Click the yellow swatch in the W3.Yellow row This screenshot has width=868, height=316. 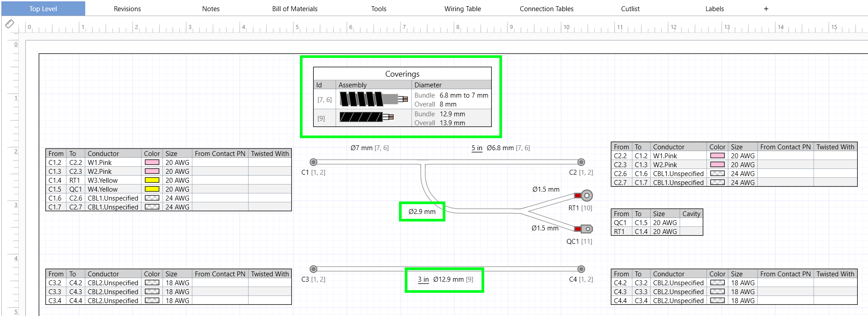click(x=152, y=181)
